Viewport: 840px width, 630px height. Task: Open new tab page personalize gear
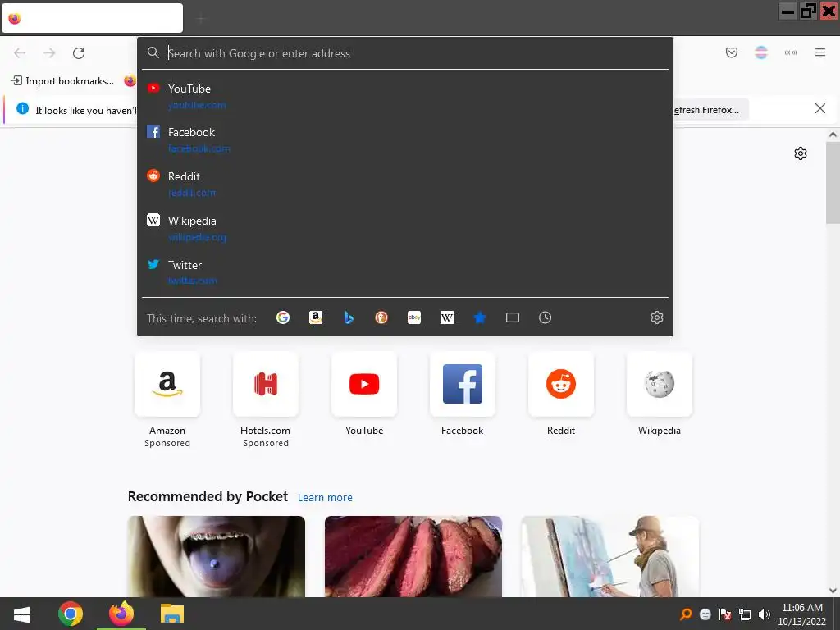pos(800,153)
